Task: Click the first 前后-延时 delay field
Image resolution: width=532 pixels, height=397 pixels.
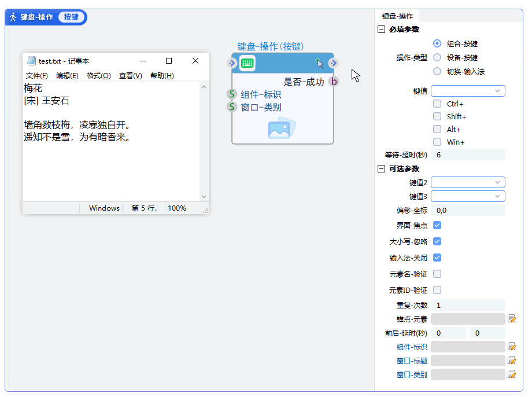Action: [x=449, y=333]
